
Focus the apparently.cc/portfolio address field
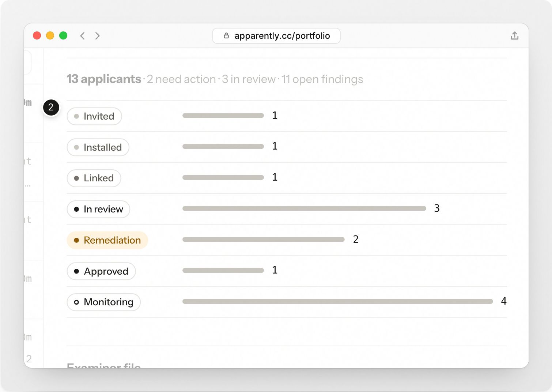pyautogui.click(x=276, y=36)
